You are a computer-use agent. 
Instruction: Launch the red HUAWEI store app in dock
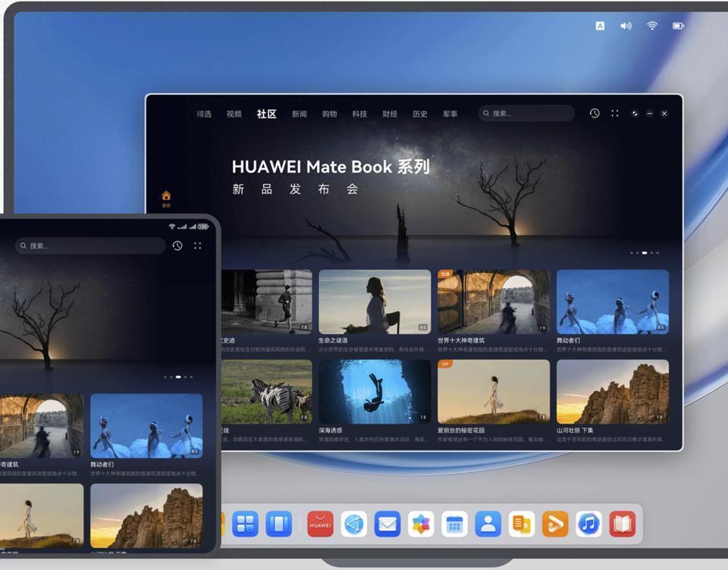tap(320, 524)
